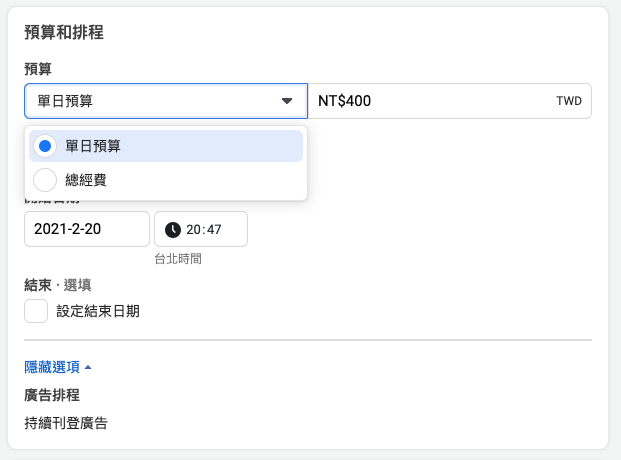Click the 設定結束日期 label text

point(98,311)
